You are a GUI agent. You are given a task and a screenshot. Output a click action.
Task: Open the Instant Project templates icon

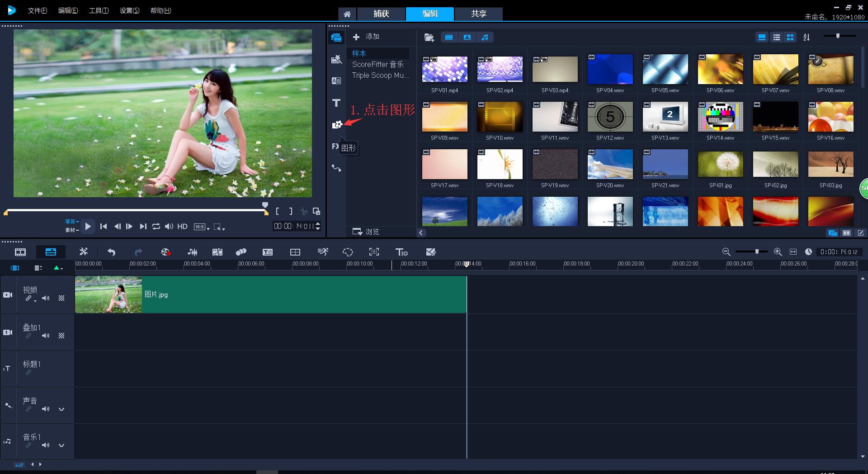click(336, 59)
